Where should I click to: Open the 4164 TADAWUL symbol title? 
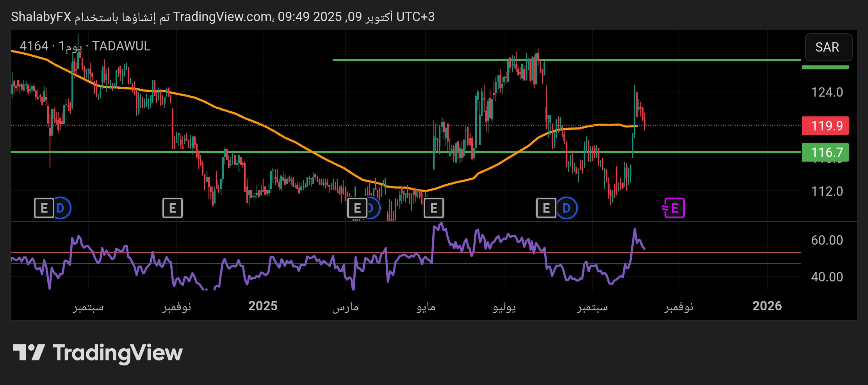(85, 46)
